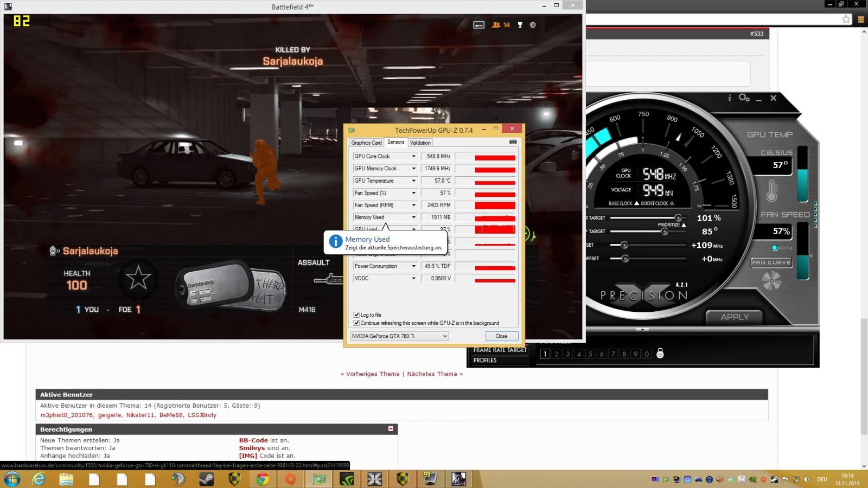Switch to the Graphics Card tab
The height and width of the screenshot is (488, 868).
pyautogui.click(x=367, y=143)
